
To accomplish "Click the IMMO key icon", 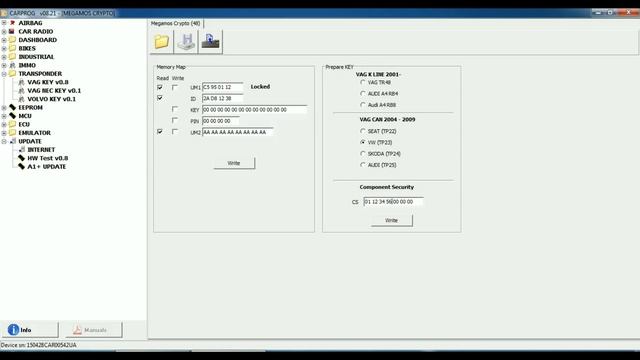I will 12,65.
